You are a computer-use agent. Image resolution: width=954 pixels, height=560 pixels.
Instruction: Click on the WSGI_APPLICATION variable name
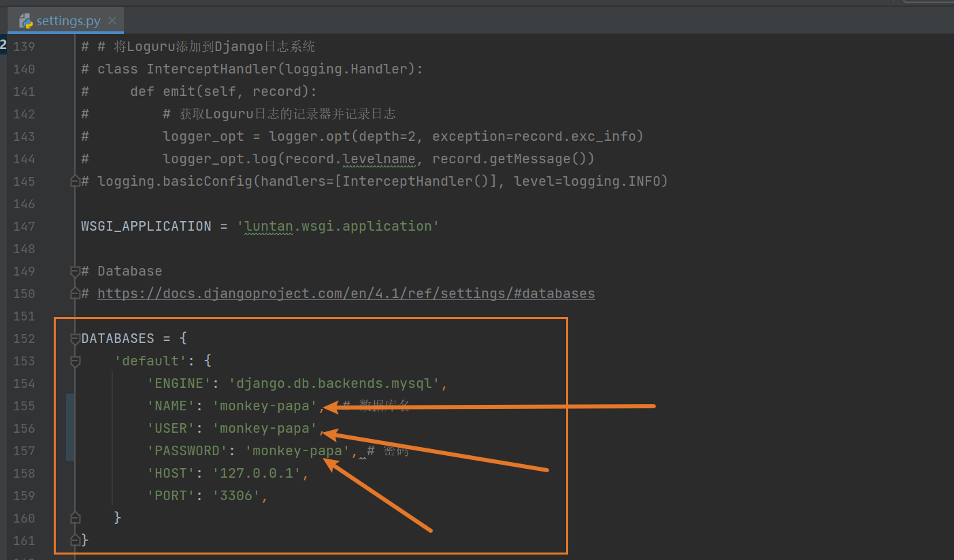point(146,227)
